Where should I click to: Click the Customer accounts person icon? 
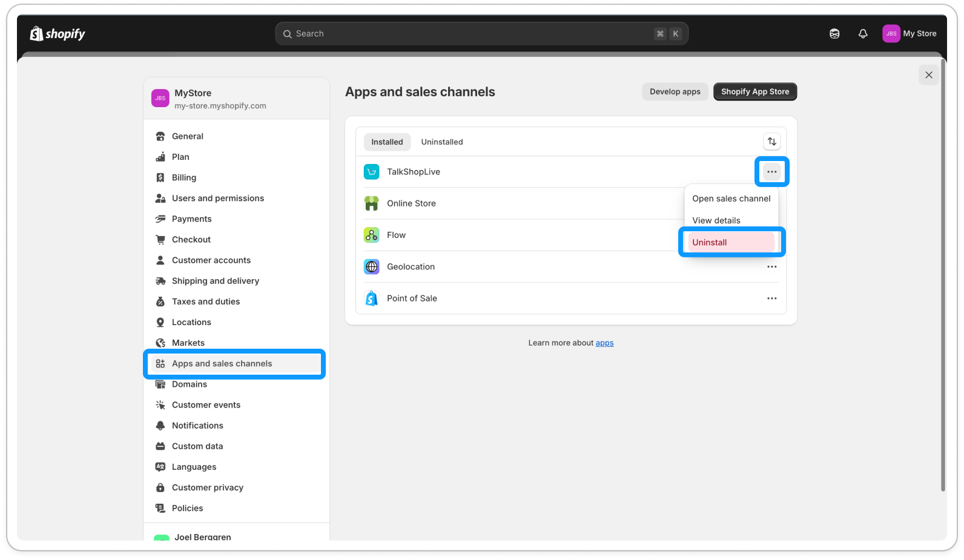click(x=160, y=260)
